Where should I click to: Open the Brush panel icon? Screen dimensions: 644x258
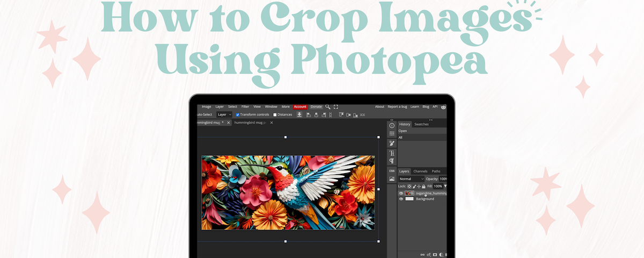(392, 144)
